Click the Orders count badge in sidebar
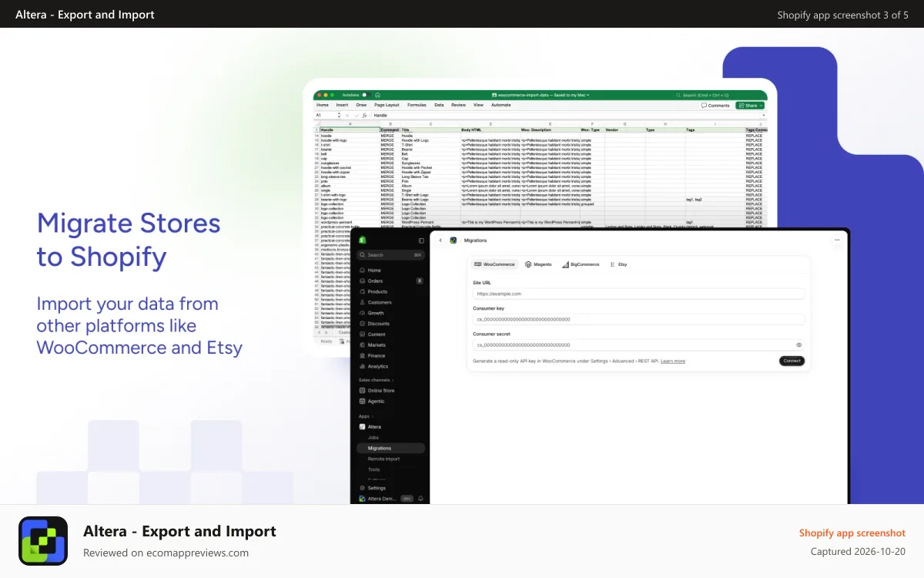 (420, 281)
